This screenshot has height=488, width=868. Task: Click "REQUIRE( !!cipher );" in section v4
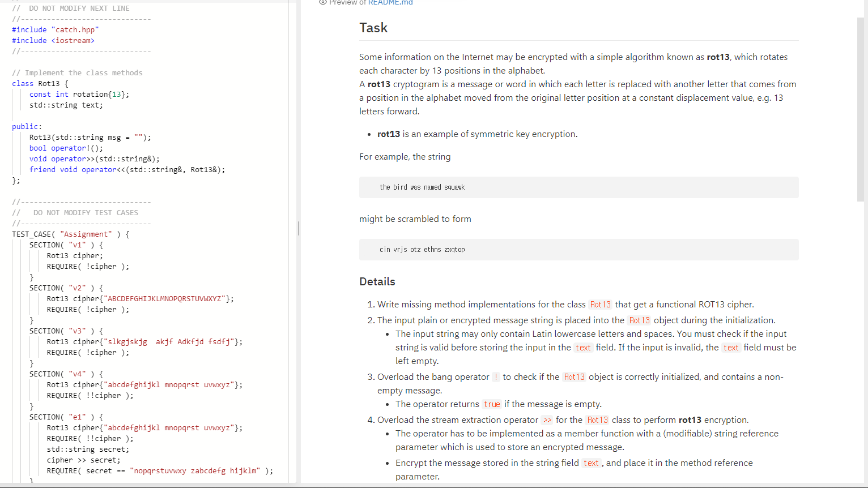click(x=90, y=396)
